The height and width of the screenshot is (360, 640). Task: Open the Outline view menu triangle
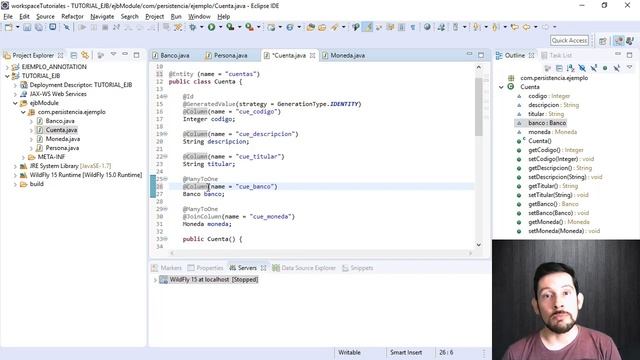[629, 67]
